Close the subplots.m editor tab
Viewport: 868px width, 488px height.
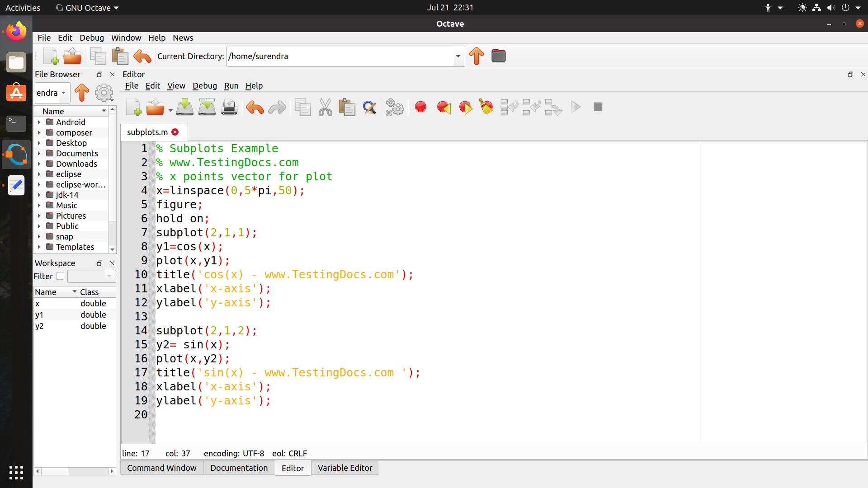coord(175,132)
